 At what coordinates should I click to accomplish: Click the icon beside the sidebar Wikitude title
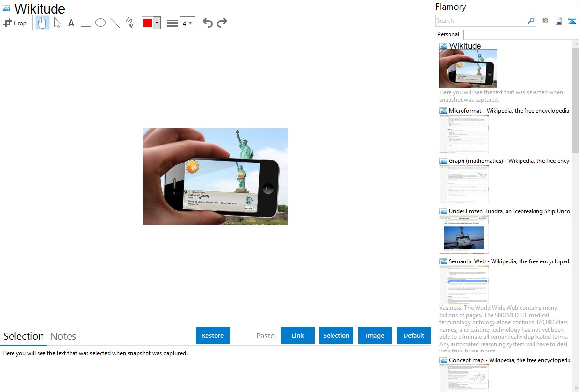click(444, 46)
